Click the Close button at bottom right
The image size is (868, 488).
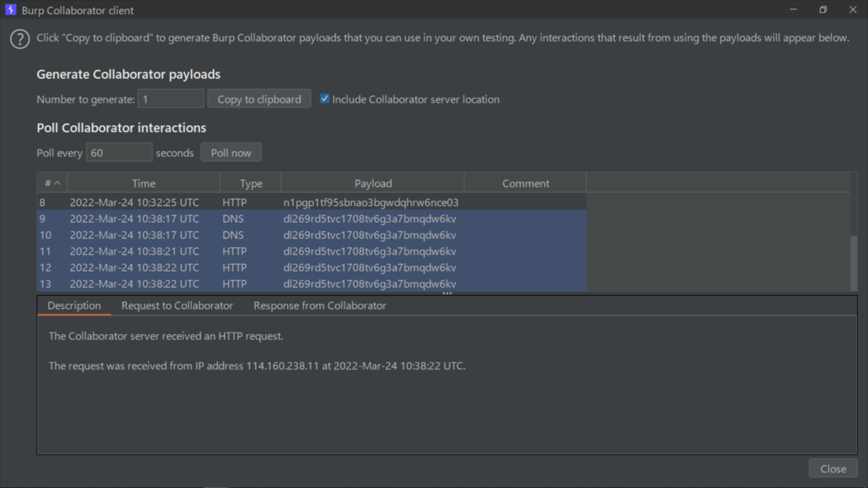pyautogui.click(x=833, y=468)
